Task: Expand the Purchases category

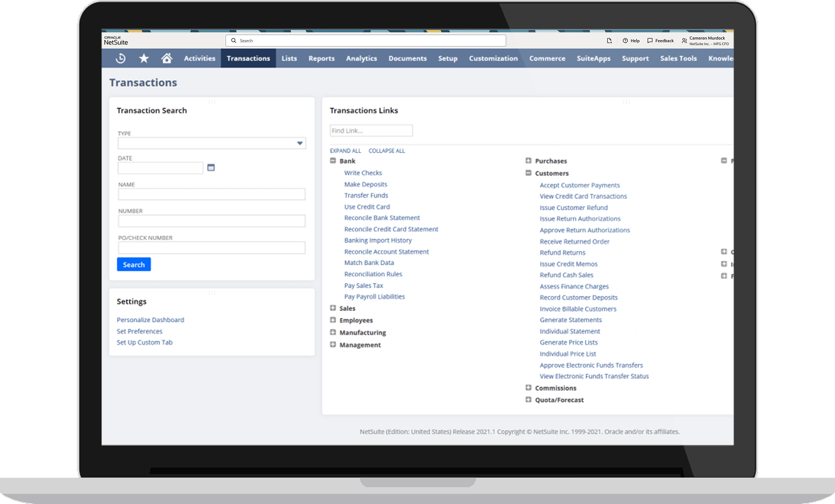Action: [x=528, y=161]
